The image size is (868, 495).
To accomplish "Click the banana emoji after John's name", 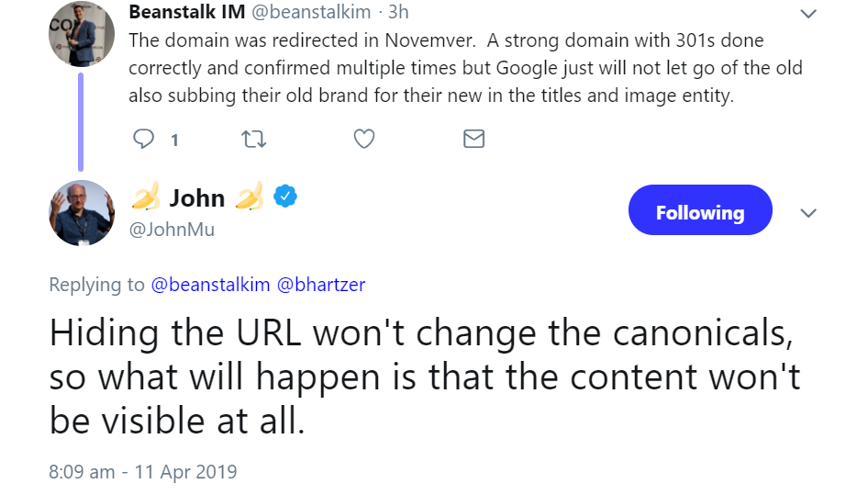I will (250, 197).
